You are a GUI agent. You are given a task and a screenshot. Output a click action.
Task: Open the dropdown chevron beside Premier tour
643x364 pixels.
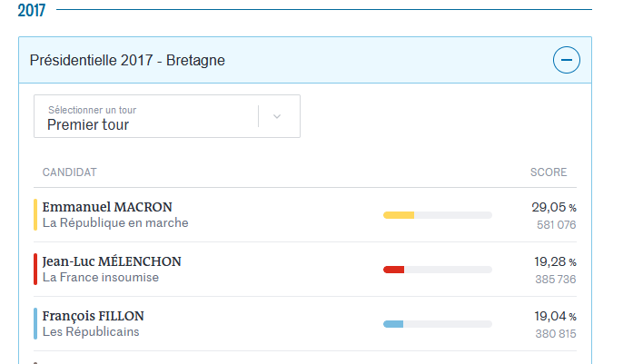point(277,116)
